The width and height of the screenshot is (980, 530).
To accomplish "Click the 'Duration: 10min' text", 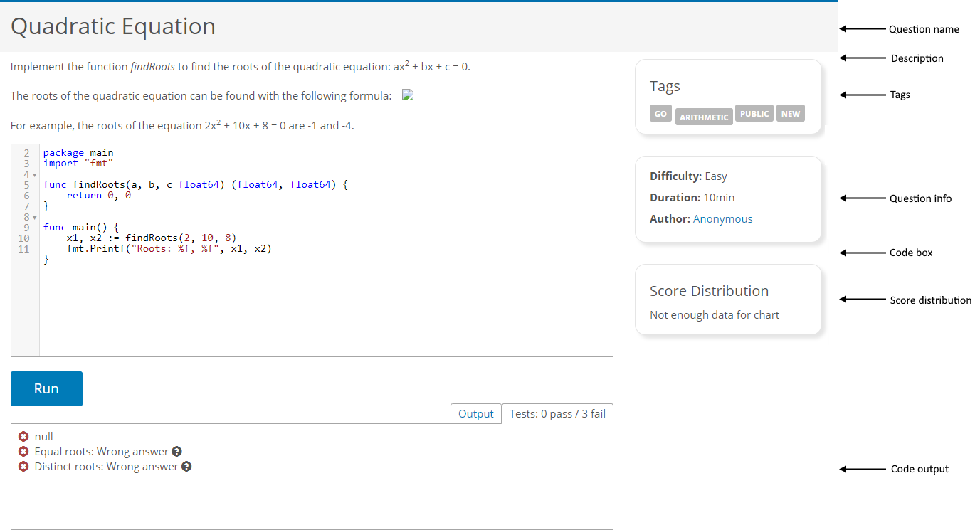I will [692, 198].
